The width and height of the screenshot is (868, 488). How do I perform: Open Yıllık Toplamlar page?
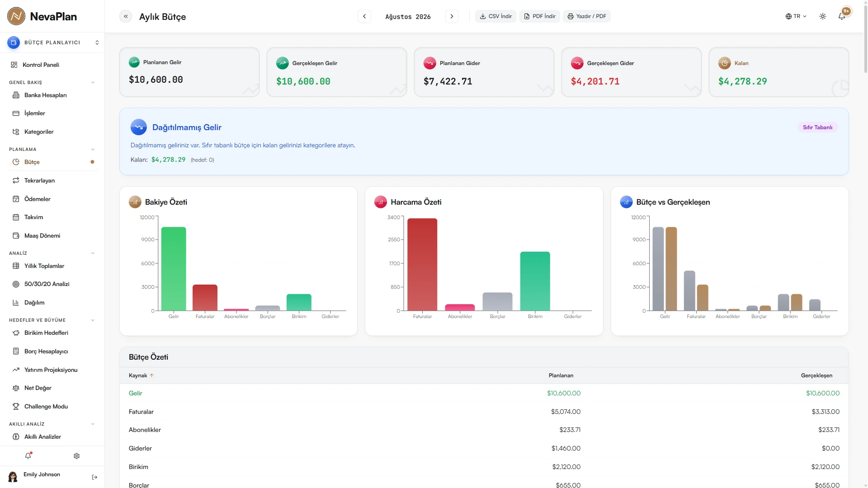point(52,266)
